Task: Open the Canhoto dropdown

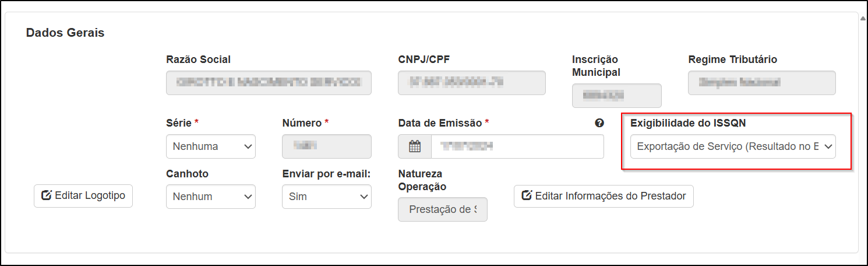Action: 211,197
